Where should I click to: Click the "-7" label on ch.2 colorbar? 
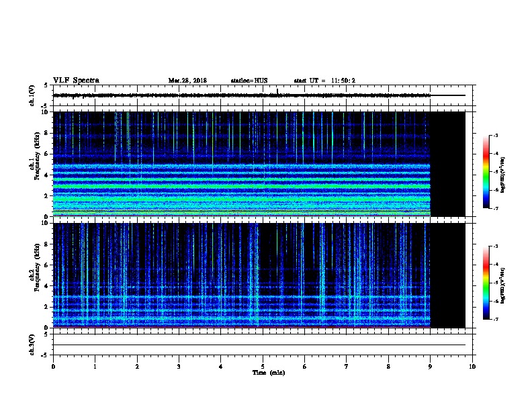(496, 319)
